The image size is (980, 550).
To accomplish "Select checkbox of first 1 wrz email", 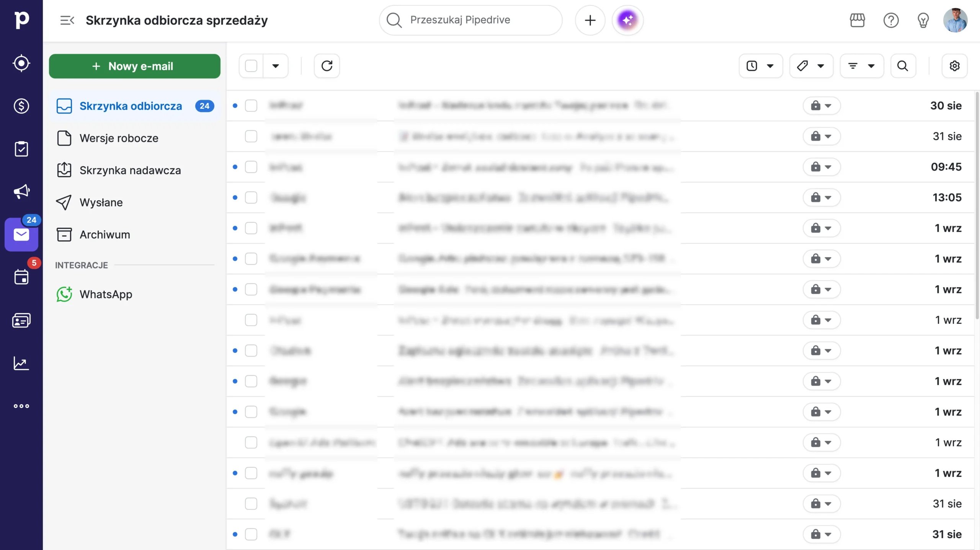I will pyautogui.click(x=251, y=228).
